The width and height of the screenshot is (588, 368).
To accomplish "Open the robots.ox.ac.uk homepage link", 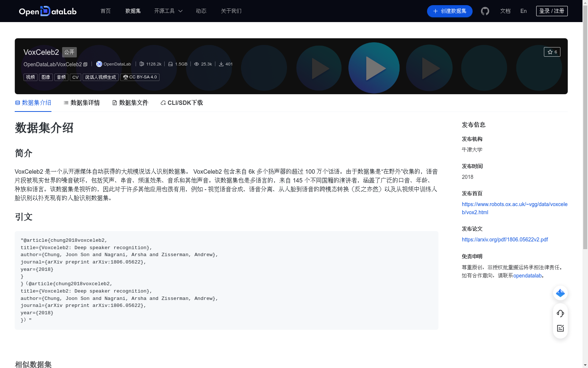I will [514, 208].
